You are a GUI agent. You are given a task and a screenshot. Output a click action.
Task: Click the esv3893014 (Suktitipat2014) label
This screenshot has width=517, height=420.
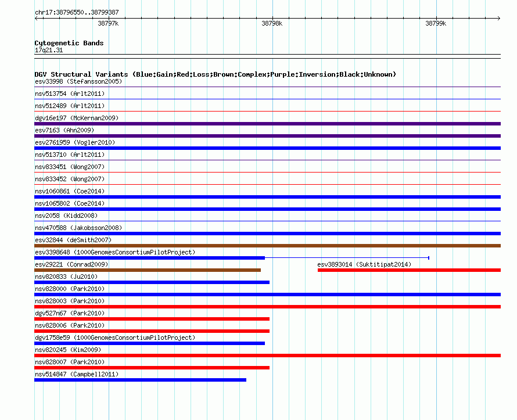(x=364, y=264)
